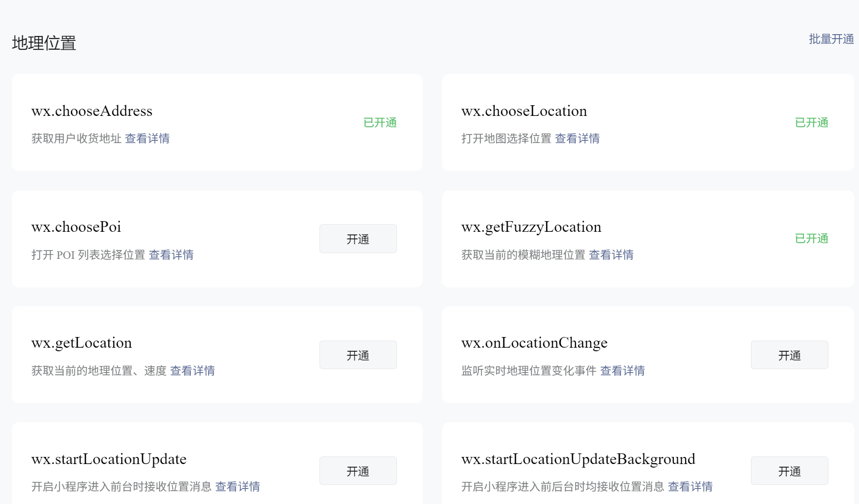Open 查看详情 for wx.chooseLocation

577,139
